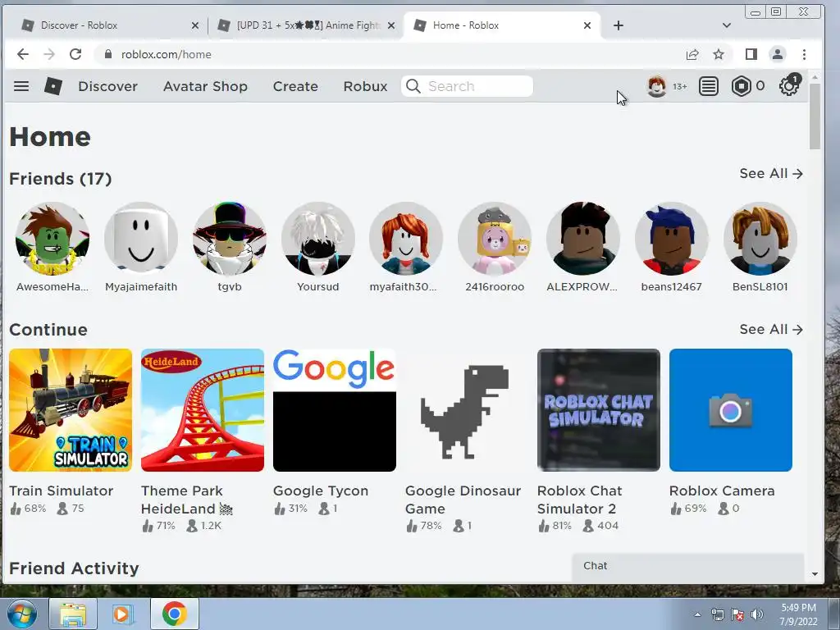This screenshot has height=630, width=840.
Task: Click the browser forward arrow
Action: [x=48, y=54]
